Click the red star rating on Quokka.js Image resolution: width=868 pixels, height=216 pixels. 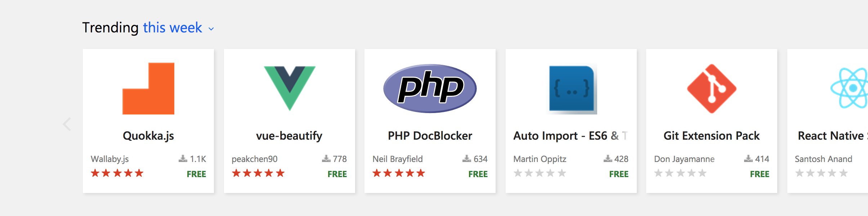(x=117, y=173)
